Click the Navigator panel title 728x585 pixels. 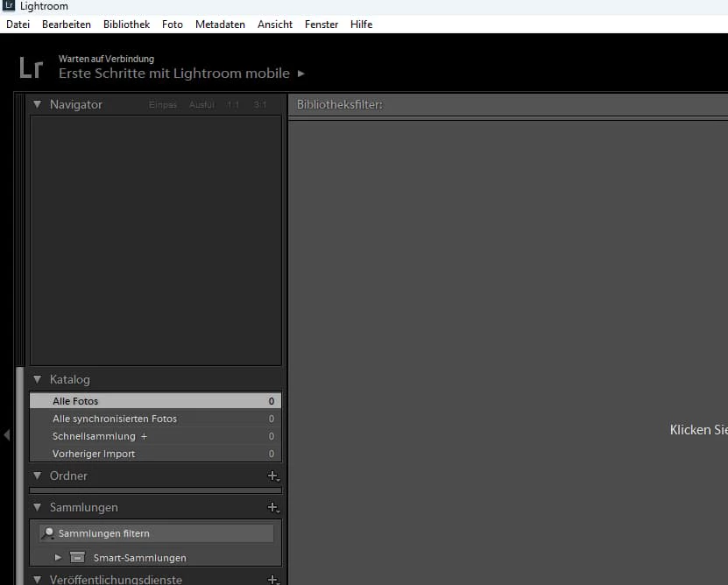pos(76,104)
